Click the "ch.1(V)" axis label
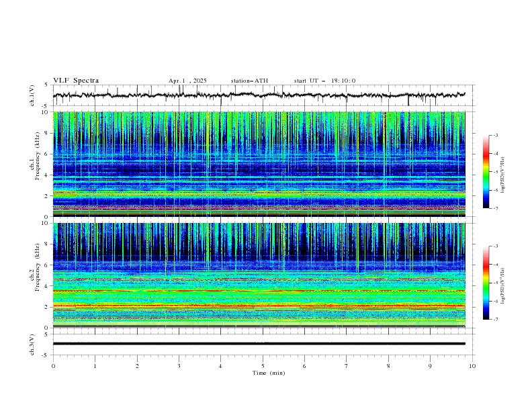 click(32, 95)
